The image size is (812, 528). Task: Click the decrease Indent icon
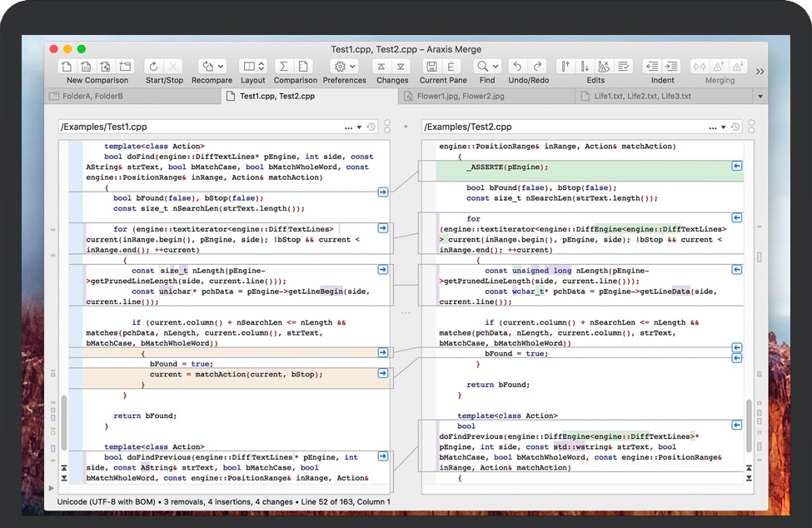652,67
